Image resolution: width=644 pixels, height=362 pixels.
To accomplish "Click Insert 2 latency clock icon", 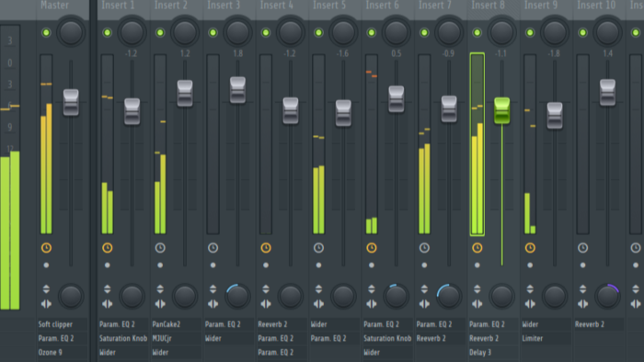I will tap(160, 248).
